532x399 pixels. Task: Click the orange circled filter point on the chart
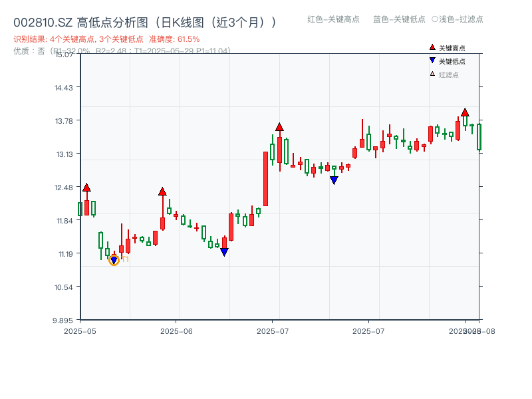114,260
